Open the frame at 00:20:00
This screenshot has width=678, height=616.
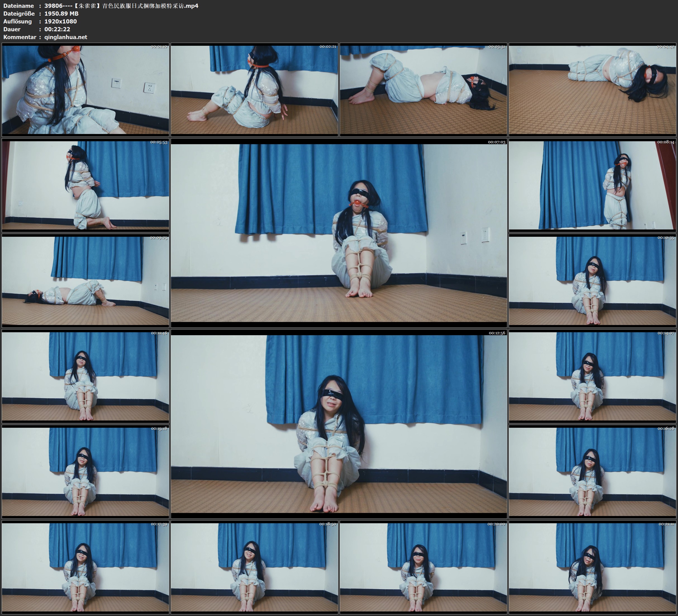(x=424, y=567)
